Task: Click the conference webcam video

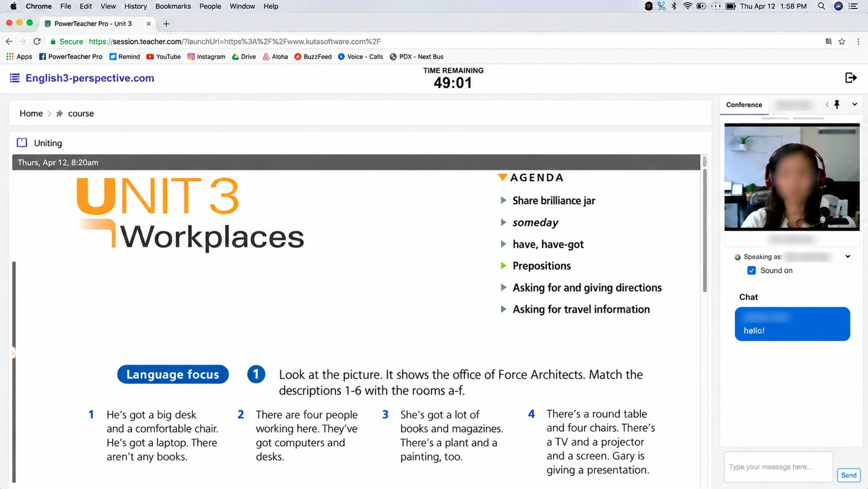Action: [792, 177]
